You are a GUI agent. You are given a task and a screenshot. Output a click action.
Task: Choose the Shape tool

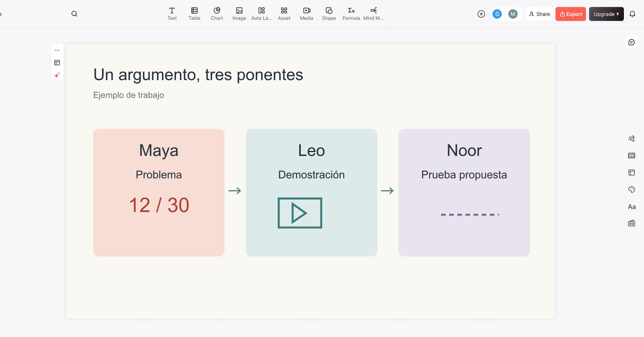tap(329, 14)
